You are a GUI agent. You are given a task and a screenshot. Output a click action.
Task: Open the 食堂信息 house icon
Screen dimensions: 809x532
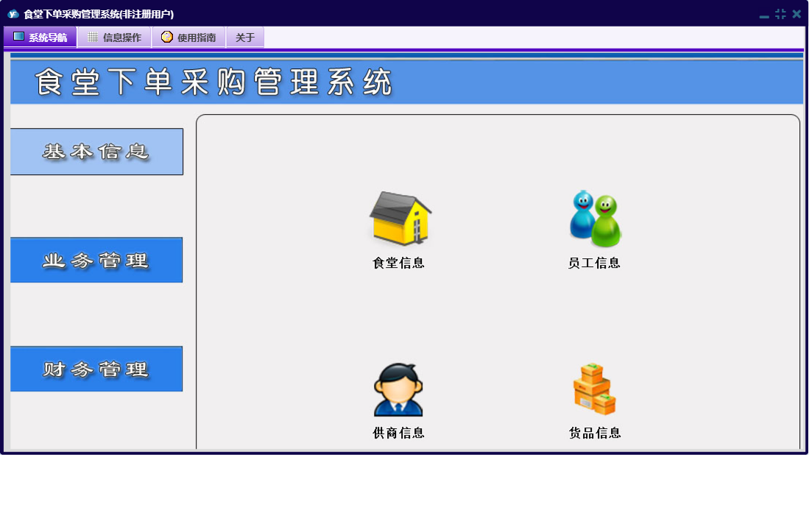[400, 218]
